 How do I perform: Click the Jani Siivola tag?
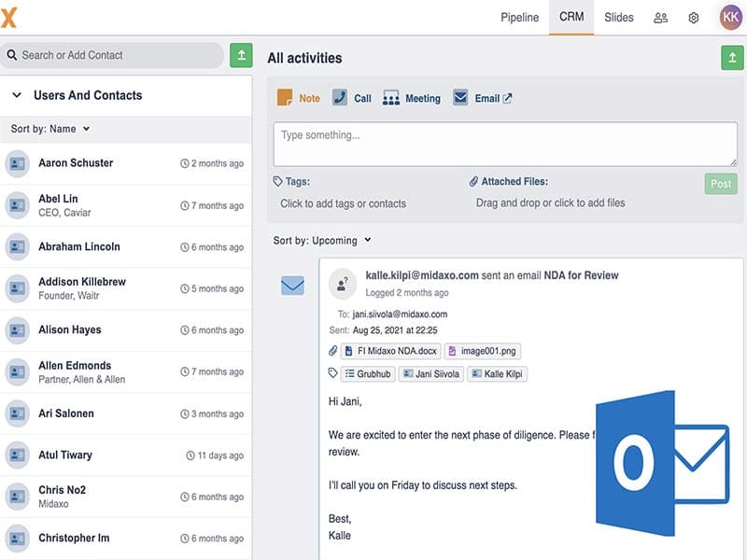[431, 374]
